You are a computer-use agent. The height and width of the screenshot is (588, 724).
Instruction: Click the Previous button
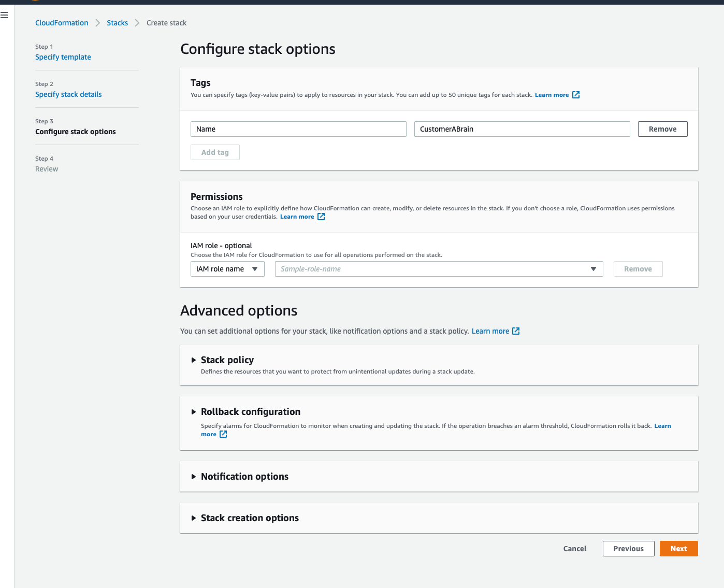point(628,549)
